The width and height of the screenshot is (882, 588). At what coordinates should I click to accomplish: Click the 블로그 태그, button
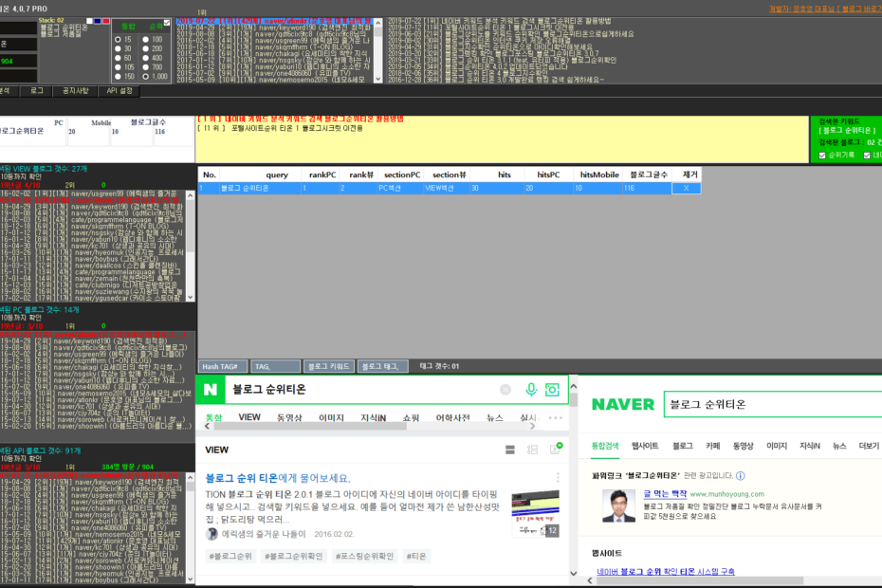(382, 366)
